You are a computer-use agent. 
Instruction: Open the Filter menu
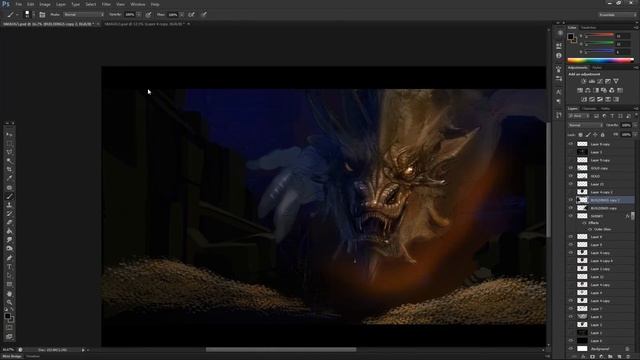point(106,4)
